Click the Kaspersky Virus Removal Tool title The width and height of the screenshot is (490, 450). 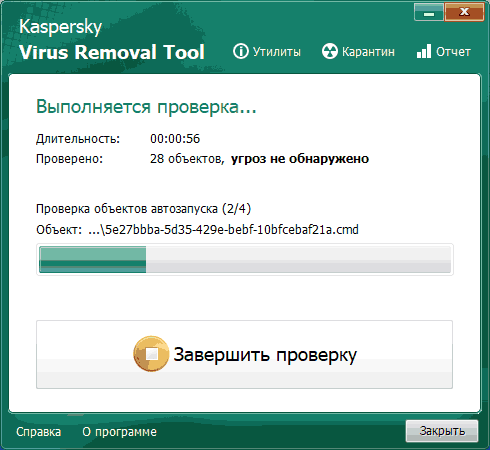[x=112, y=40]
